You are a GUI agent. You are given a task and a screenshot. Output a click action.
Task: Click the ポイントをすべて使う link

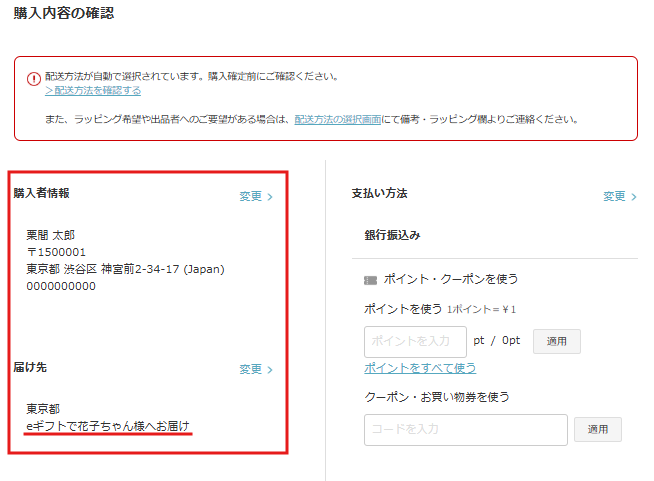[420, 367]
